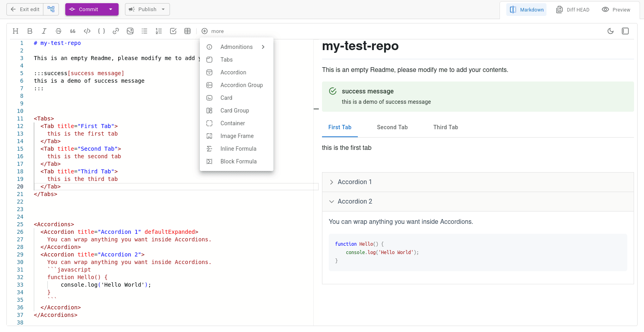The width and height of the screenshot is (644, 332).
Task: Select the First Tab in preview
Action: point(340,127)
